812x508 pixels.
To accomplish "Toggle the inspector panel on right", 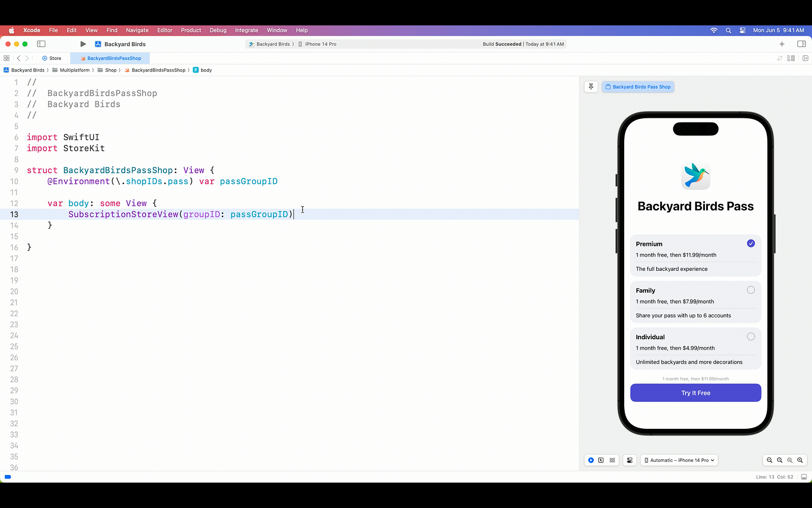I will (801, 44).
